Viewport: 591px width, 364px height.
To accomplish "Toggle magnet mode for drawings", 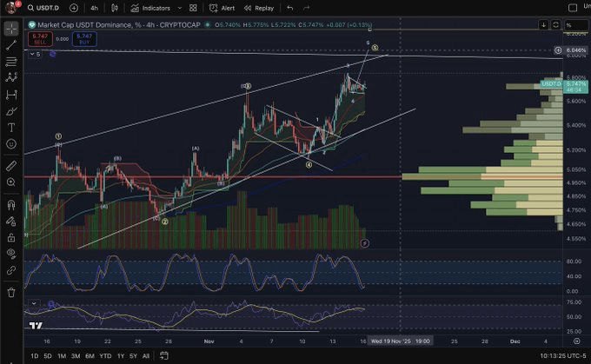I will 10,206.
